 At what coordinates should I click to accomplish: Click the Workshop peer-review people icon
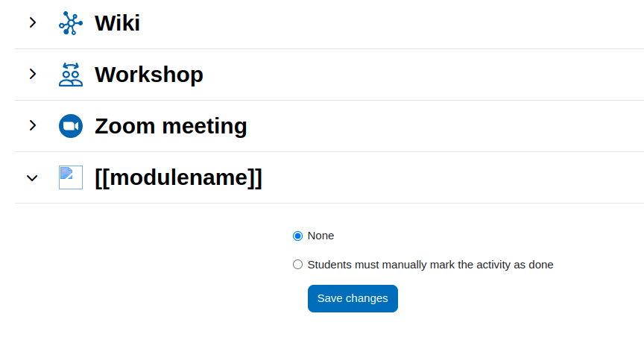[71, 75]
